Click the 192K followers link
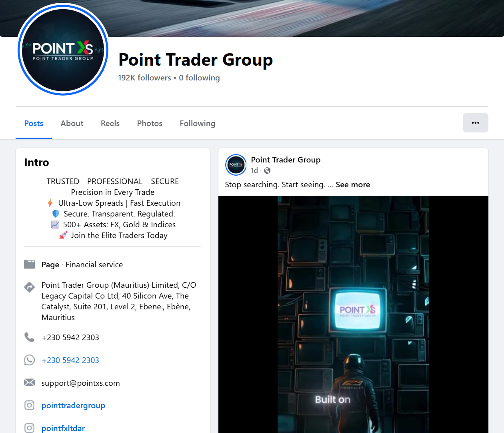Image resolution: width=504 pixels, height=433 pixels. point(144,78)
